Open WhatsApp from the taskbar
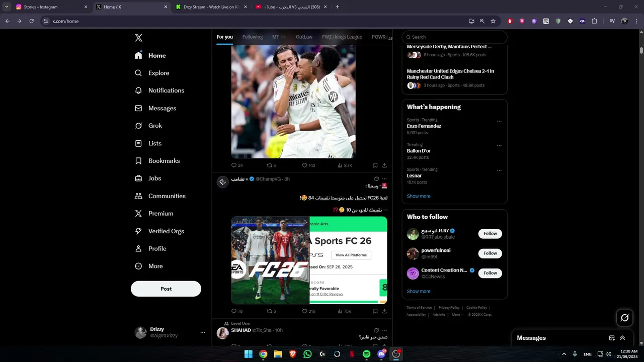Image resolution: width=644 pixels, height=362 pixels. tap(307, 354)
